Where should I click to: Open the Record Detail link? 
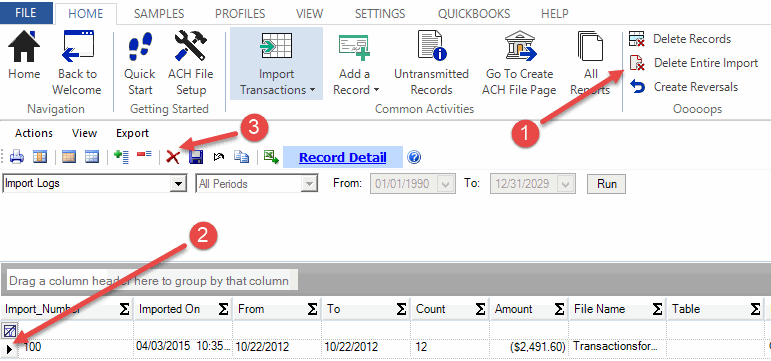point(343,157)
